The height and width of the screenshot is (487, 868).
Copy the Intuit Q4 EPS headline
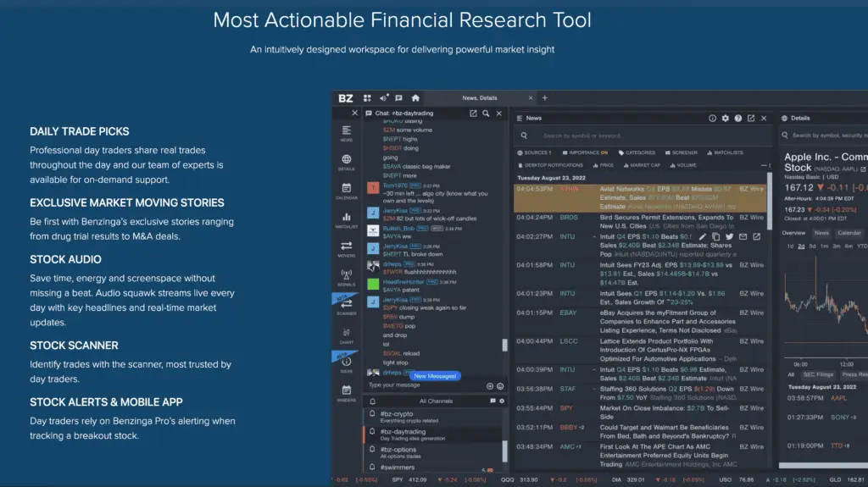715,236
